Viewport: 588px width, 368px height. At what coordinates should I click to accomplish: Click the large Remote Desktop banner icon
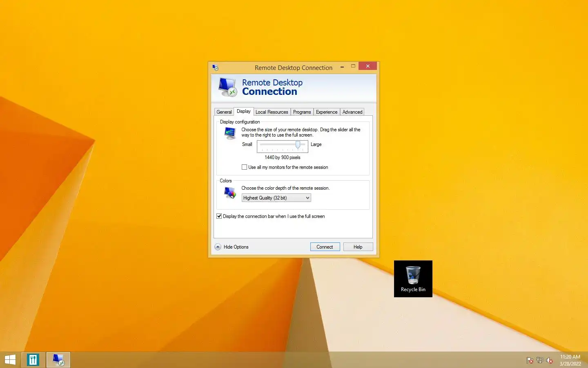point(227,87)
